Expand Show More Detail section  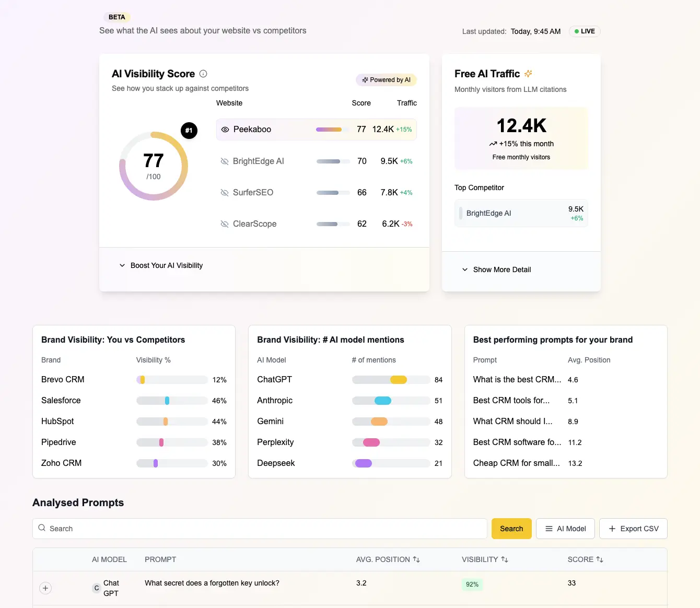pyautogui.click(x=496, y=270)
